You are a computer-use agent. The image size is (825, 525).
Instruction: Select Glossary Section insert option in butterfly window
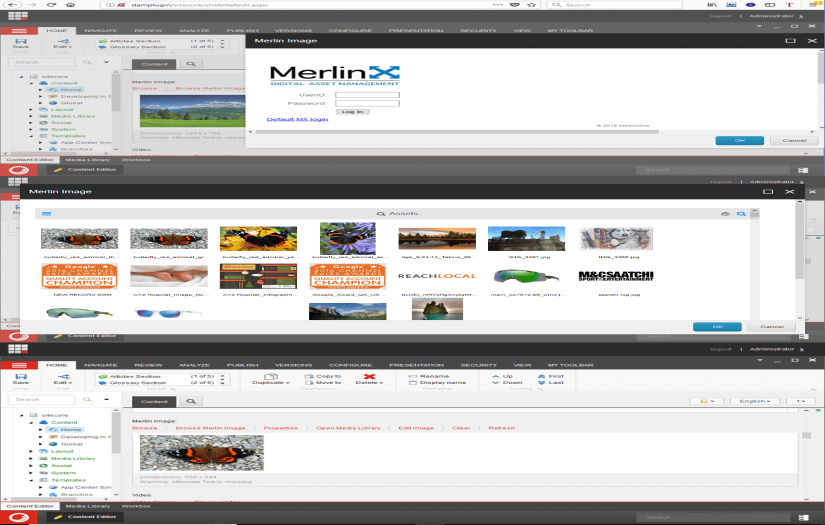point(138,383)
